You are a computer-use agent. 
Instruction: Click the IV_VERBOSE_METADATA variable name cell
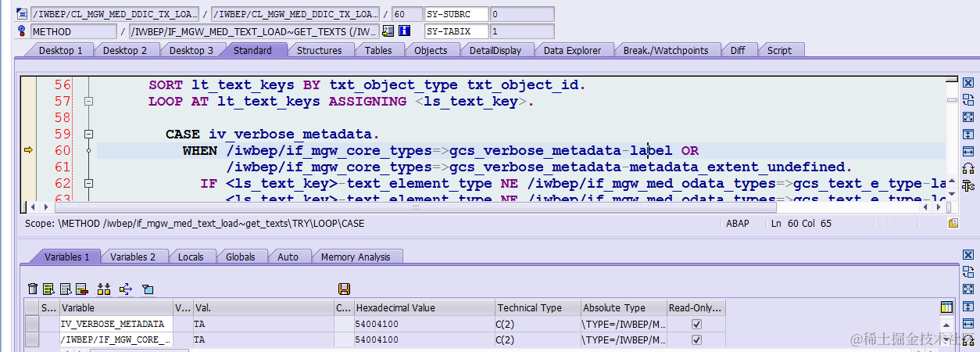pyautogui.click(x=116, y=324)
